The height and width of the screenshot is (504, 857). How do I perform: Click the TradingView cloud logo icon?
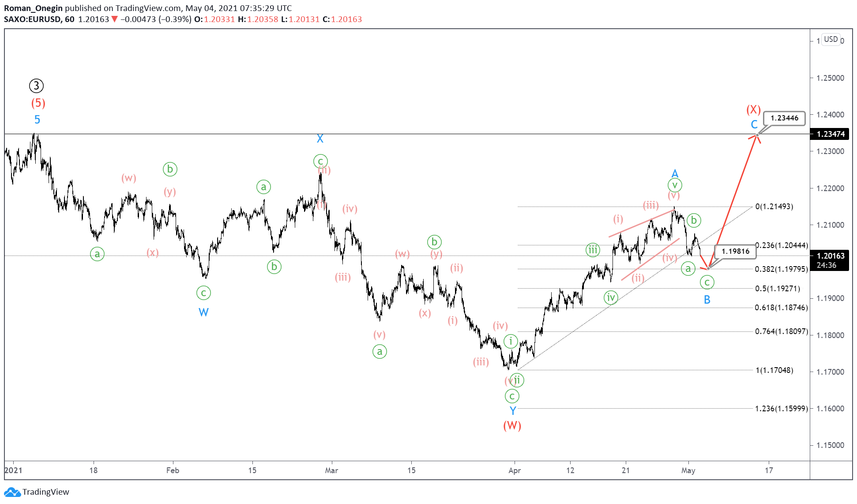click(12, 492)
